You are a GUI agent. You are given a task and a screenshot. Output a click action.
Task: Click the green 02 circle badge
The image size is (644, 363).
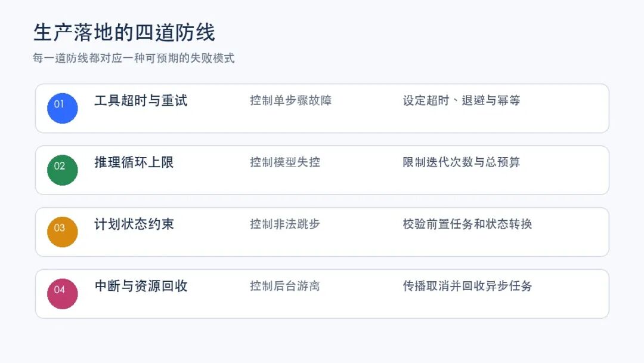coord(63,170)
